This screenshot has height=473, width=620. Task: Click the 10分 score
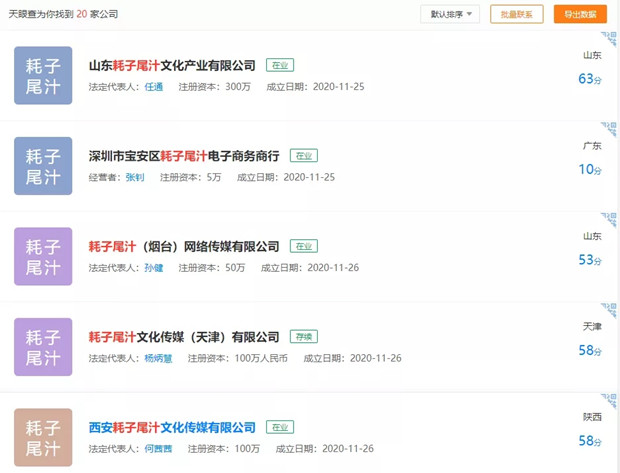[590, 169]
